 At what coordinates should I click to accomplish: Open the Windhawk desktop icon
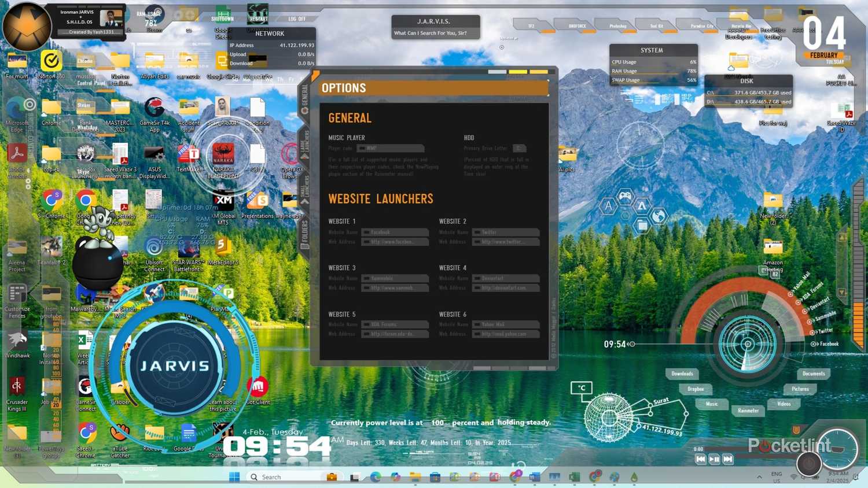[x=17, y=345]
